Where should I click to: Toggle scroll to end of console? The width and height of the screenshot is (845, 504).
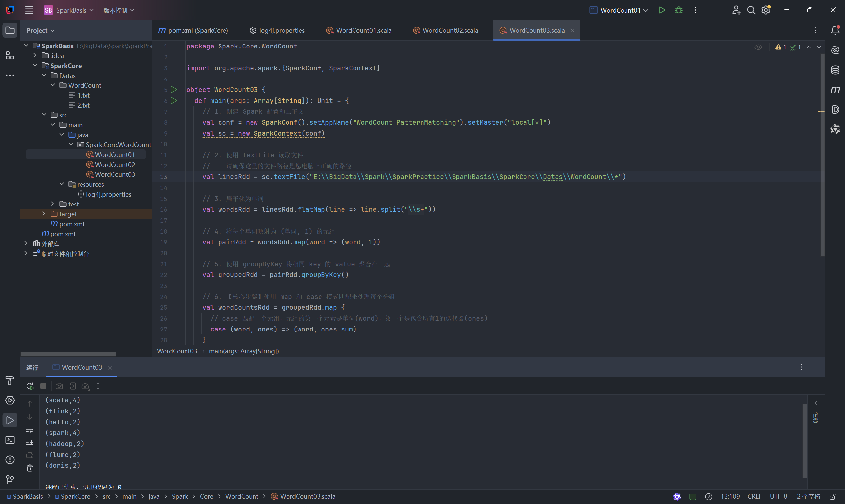pos(30,442)
